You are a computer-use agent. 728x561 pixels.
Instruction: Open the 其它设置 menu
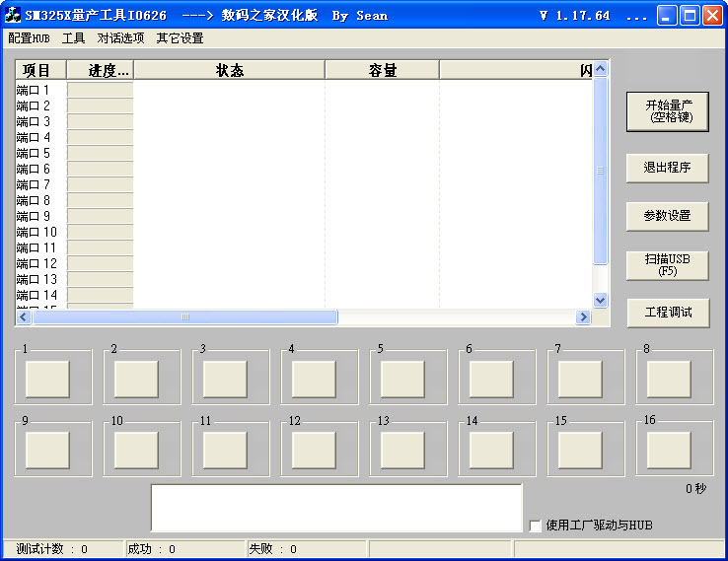(x=180, y=38)
